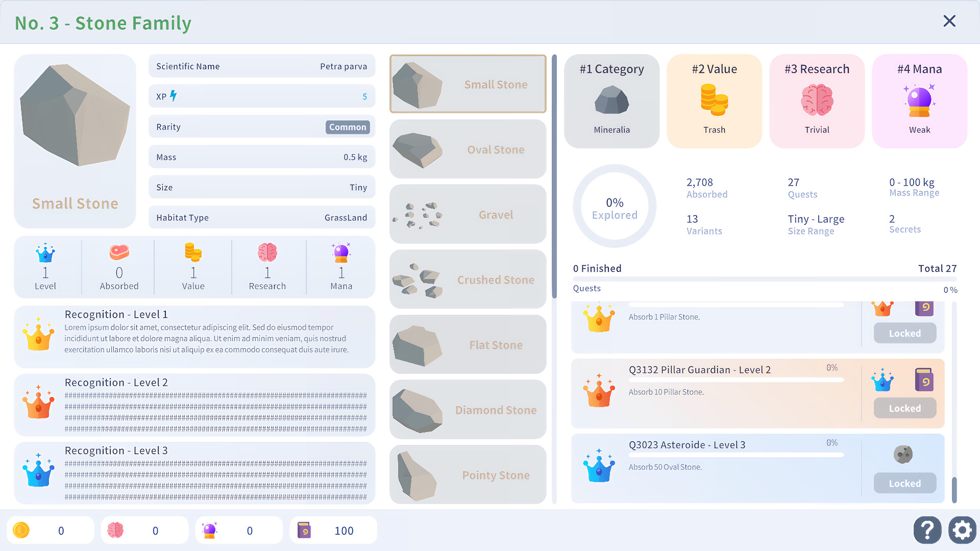Open the #3 Research Trivial tab
The image size is (980, 551).
click(817, 101)
